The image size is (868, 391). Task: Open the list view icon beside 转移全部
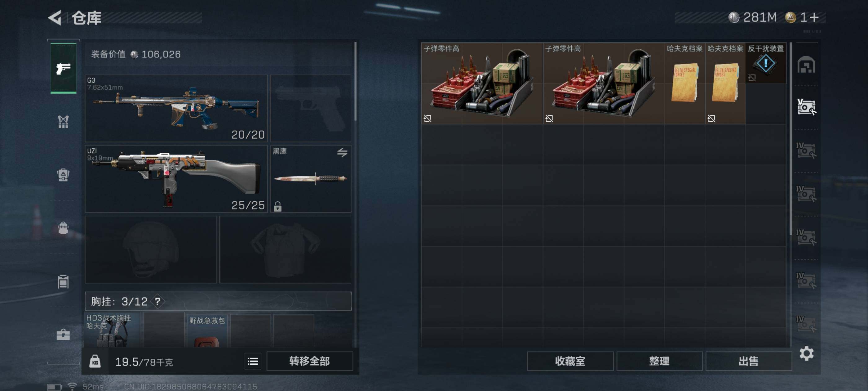tap(253, 361)
